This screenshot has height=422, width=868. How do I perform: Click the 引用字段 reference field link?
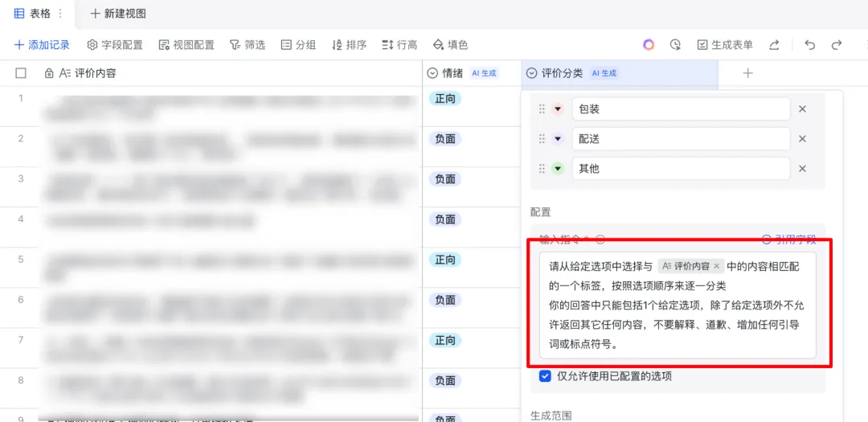point(789,240)
